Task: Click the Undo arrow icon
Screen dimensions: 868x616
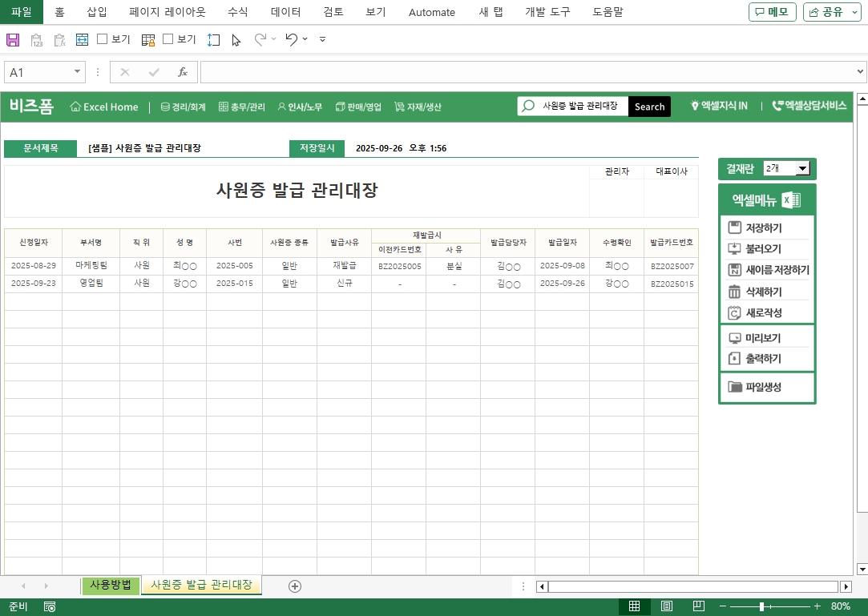Action: (292, 39)
